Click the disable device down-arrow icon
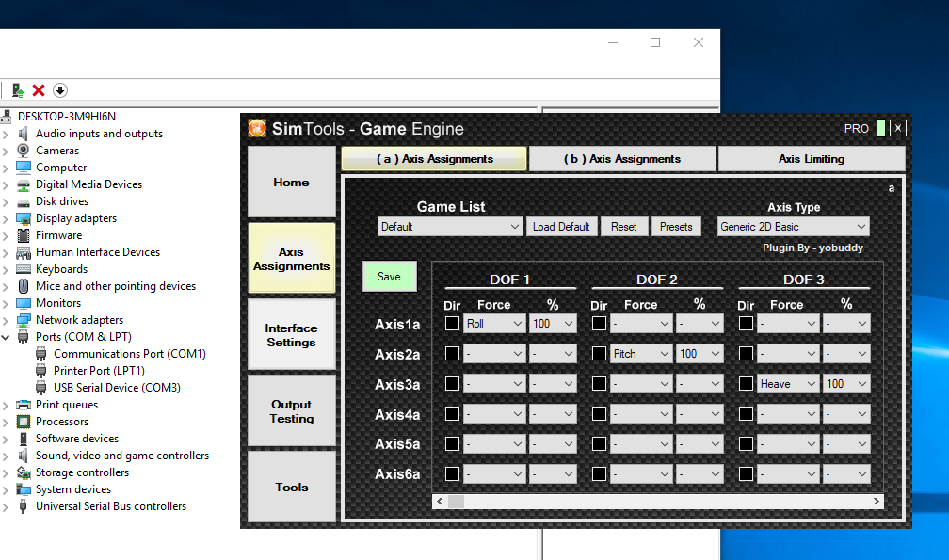The height and width of the screenshot is (560, 949). click(x=60, y=90)
